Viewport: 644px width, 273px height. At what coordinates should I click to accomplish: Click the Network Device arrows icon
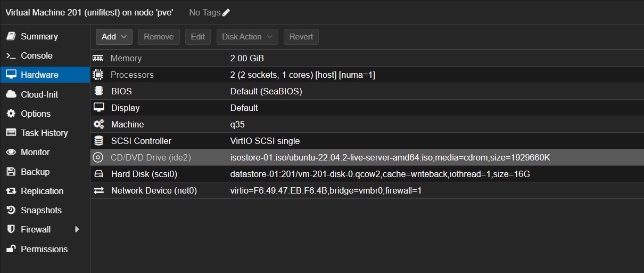98,190
